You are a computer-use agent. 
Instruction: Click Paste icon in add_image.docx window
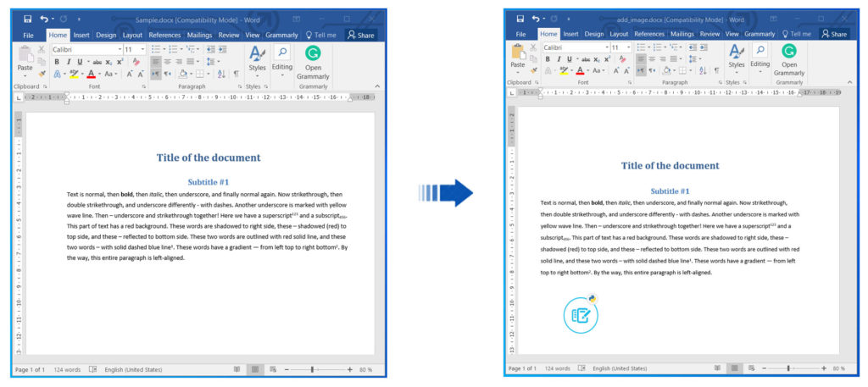click(x=517, y=55)
